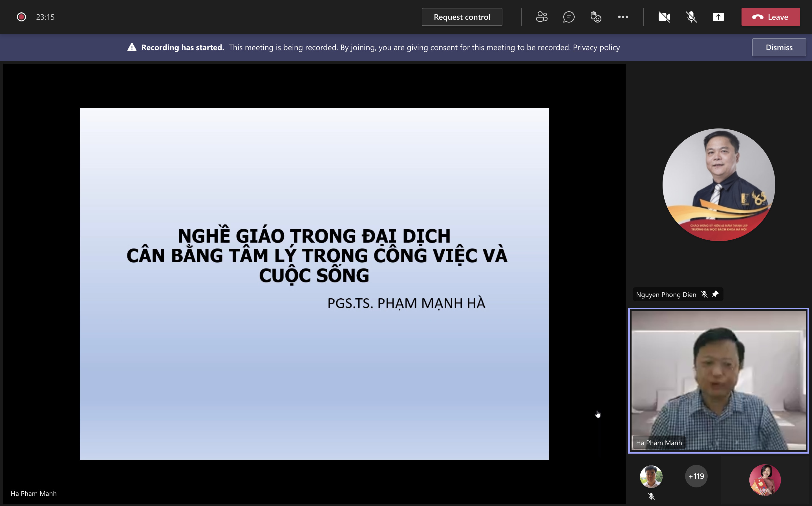Turn on the camera
The width and height of the screenshot is (812, 506).
coord(664,17)
